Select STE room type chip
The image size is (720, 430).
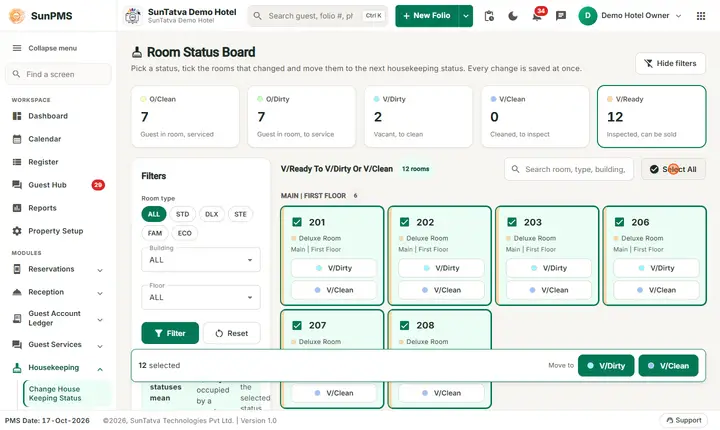coord(241,214)
